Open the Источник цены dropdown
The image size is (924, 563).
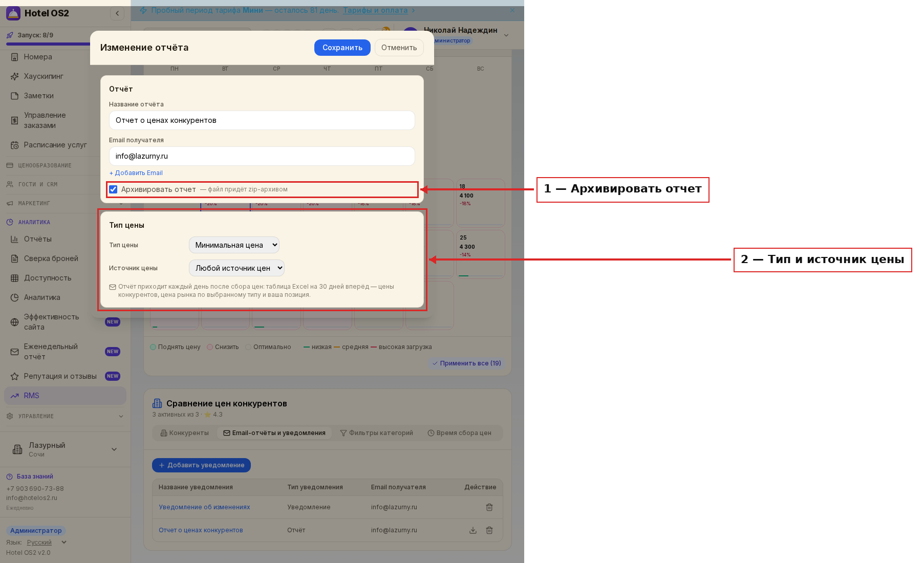(x=237, y=268)
